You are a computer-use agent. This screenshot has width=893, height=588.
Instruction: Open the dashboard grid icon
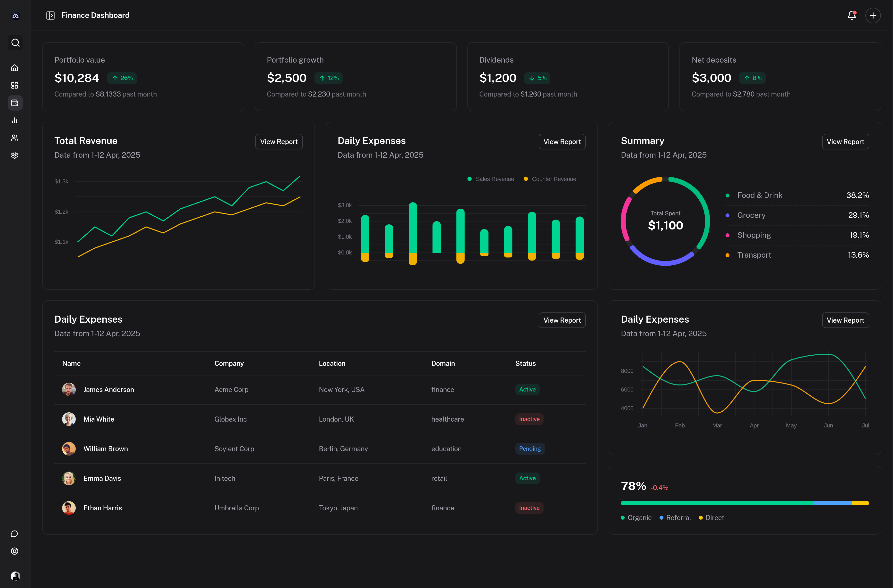point(15,85)
